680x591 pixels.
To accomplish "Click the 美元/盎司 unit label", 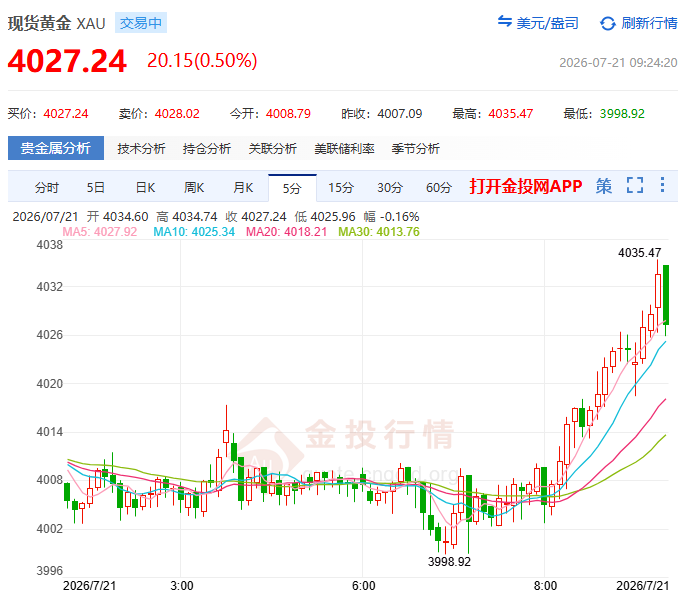I will (x=547, y=23).
